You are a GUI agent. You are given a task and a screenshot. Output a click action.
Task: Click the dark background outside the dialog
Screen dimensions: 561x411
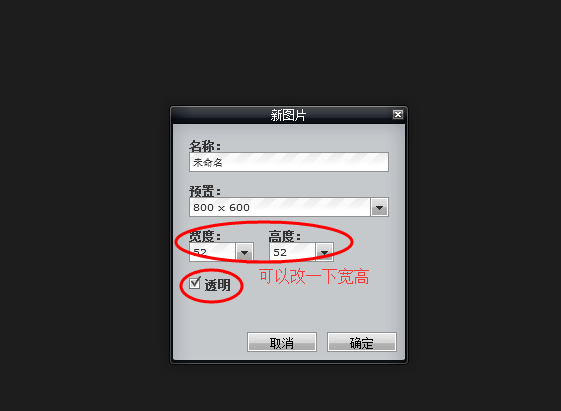point(82,204)
